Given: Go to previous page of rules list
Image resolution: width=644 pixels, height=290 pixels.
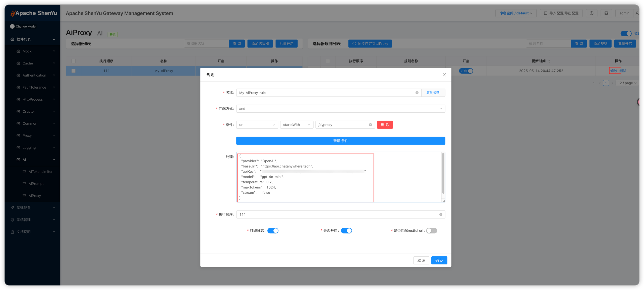Looking at the screenshot, I should (600, 83).
